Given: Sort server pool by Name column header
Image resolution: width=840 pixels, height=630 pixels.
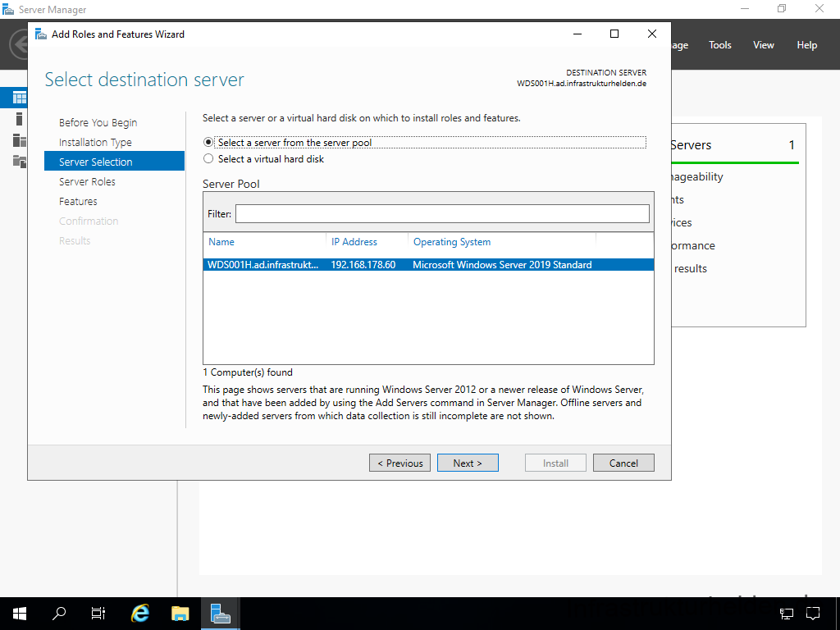Looking at the screenshot, I should (x=221, y=242).
